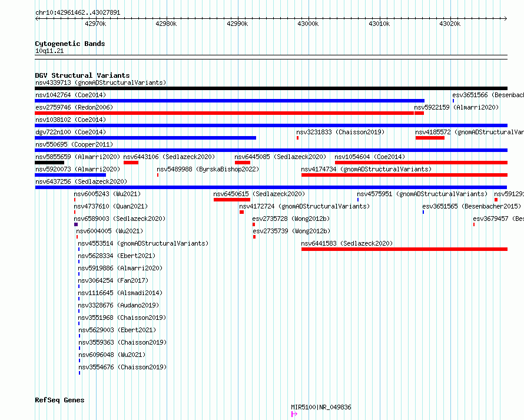The width and height of the screenshot is (524, 420).
Task: Open nsv5629003 (Ebert2021) variant
Action: 117,330
